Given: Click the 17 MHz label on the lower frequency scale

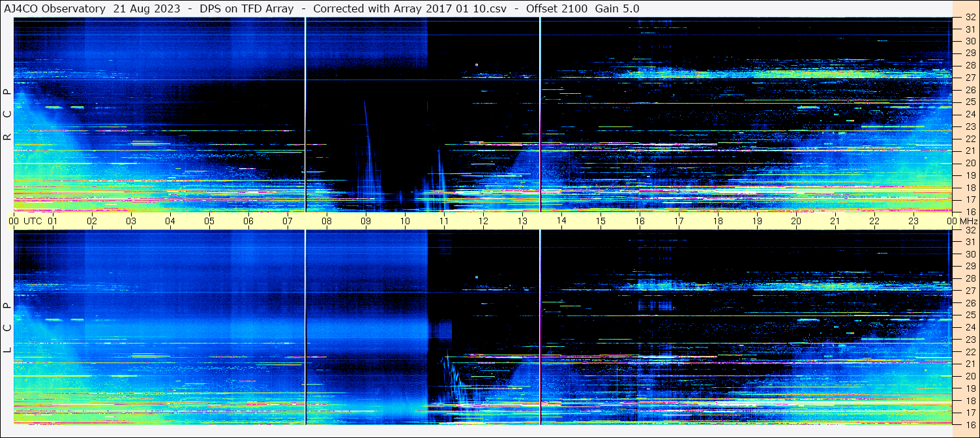Looking at the screenshot, I should [x=969, y=413].
